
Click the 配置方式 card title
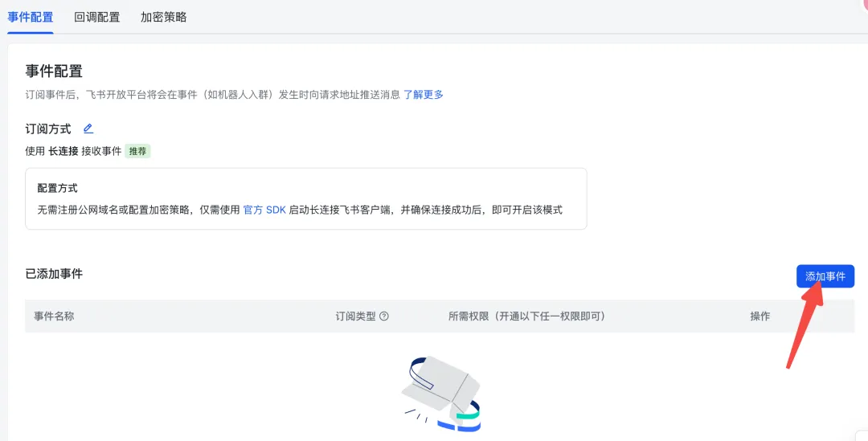(58, 188)
